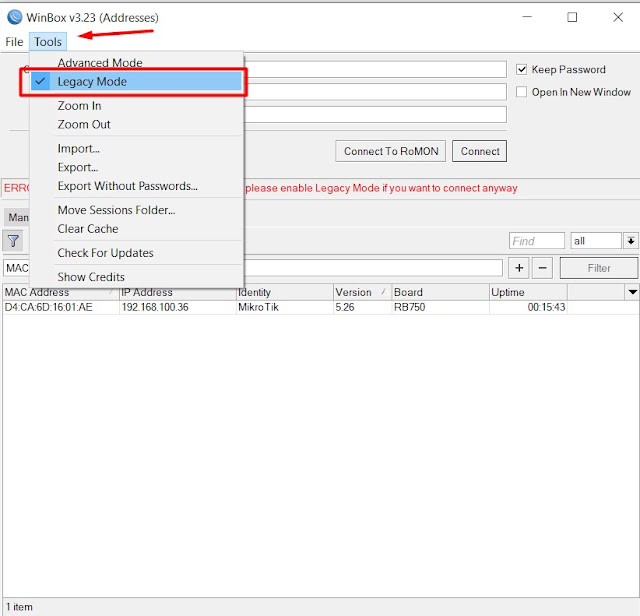Select Check For Updates
This screenshot has height=616, width=640.
point(137,253)
